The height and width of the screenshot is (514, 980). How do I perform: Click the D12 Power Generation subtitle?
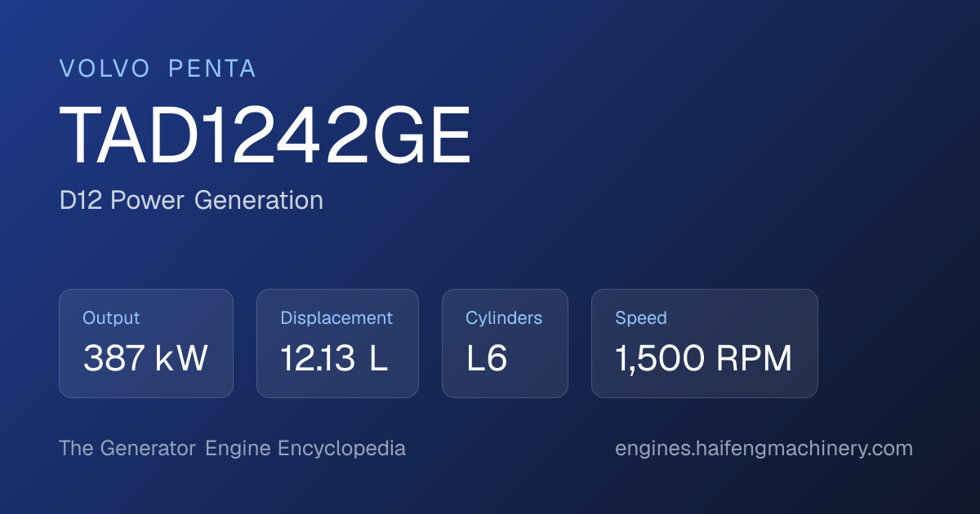point(191,200)
